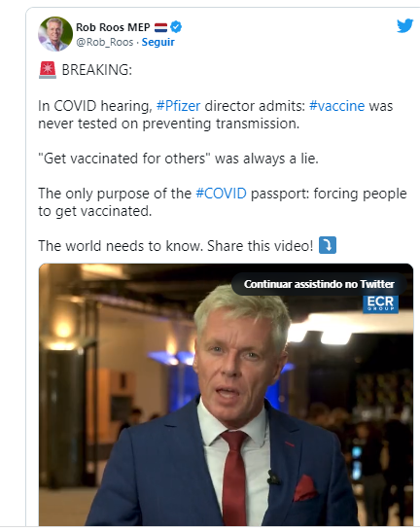Click the Rob Roos MEP display name
The image size is (420, 532).
pyautogui.click(x=113, y=27)
